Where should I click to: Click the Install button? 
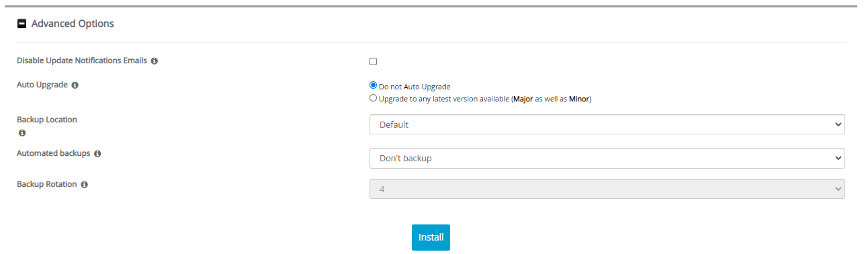(x=431, y=237)
